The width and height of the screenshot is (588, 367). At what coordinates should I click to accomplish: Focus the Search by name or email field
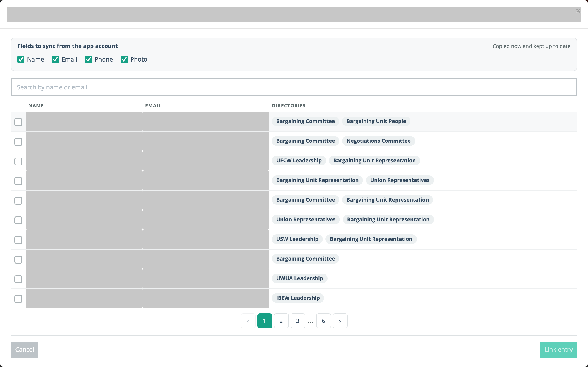pyautogui.click(x=294, y=87)
